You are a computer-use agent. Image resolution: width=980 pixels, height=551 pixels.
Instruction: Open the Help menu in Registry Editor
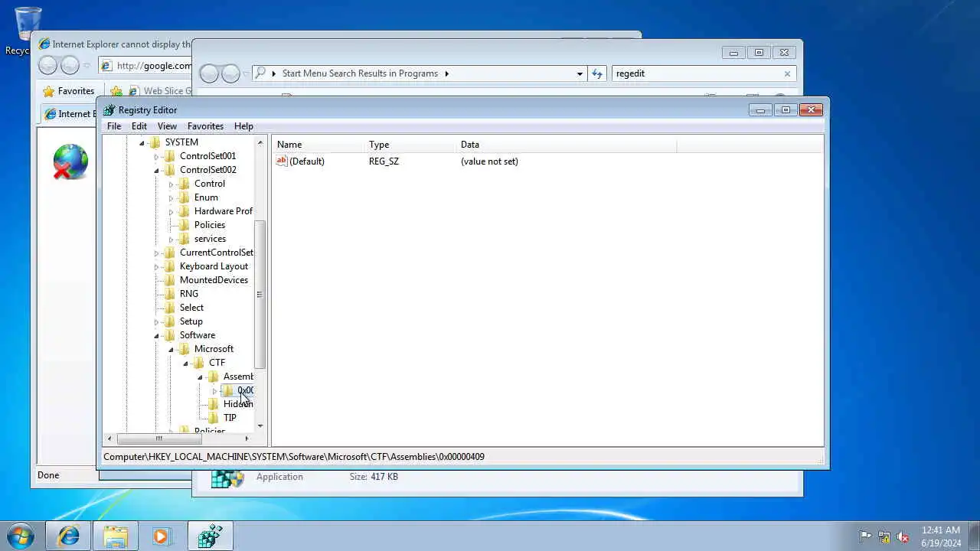[243, 126]
